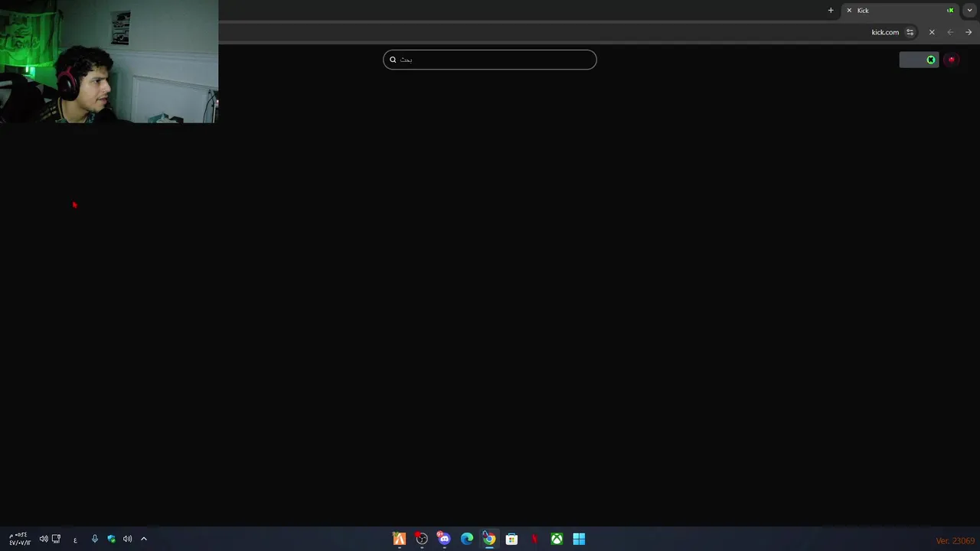
Task: Open the Xbox app from taskbar
Action: 557,539
